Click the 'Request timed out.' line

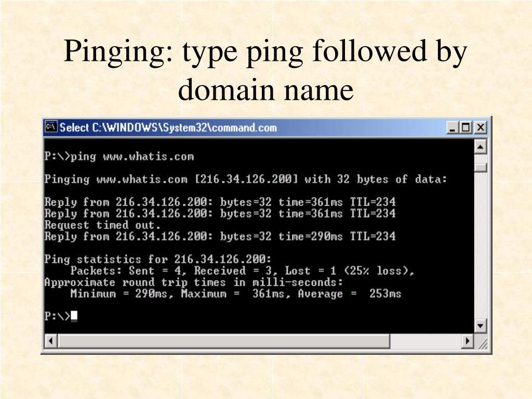(102, 224)
